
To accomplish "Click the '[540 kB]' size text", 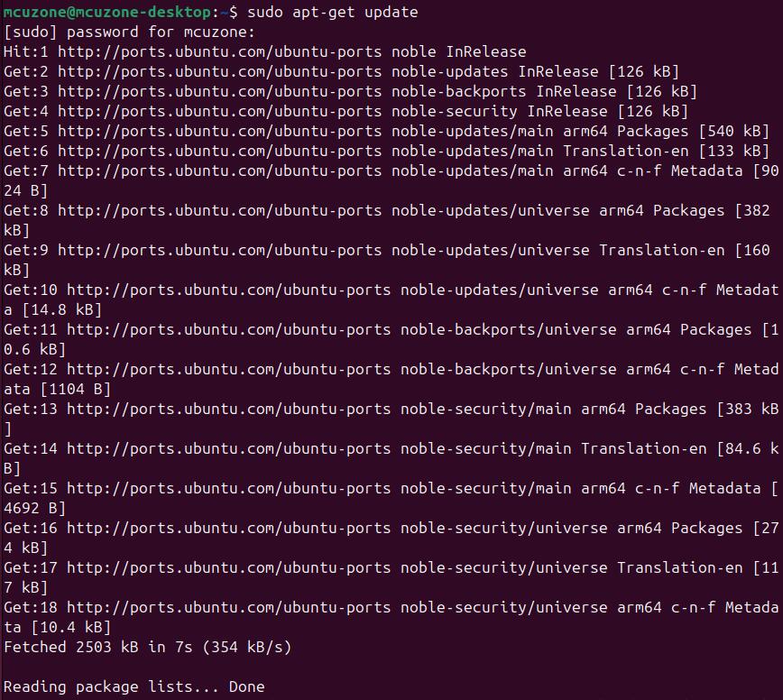I will [734, 132].
